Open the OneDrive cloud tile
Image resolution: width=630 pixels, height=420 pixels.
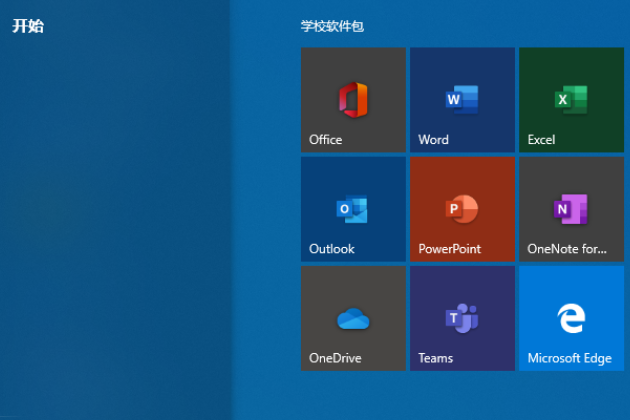(353, 318)
